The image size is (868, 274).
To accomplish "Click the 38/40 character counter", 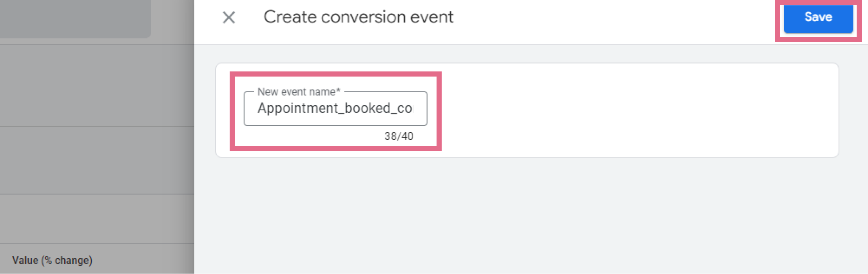I will tap(399, 136).
